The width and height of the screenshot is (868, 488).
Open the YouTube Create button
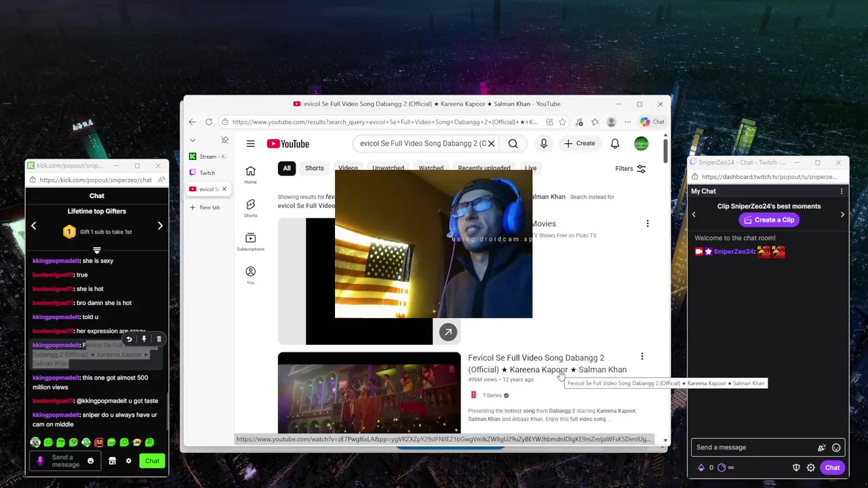pyautogui.click(x=580, y=144)
